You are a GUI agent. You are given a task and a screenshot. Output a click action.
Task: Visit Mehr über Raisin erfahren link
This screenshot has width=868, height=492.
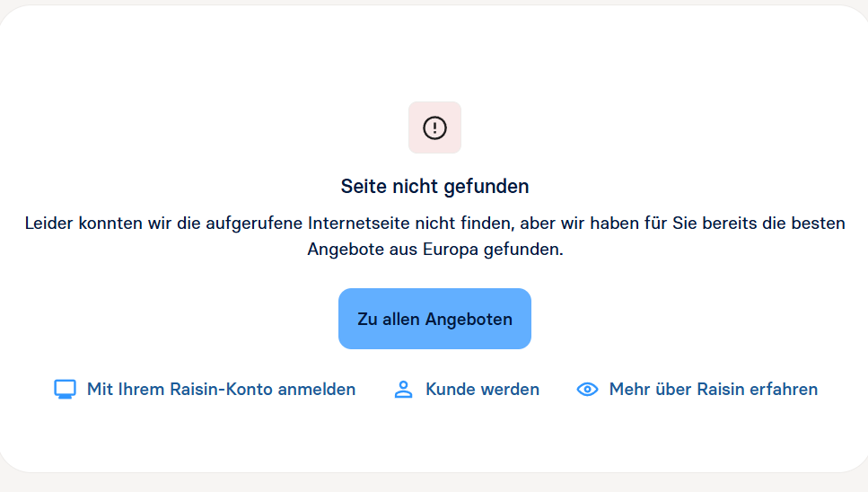pos(697,389)
